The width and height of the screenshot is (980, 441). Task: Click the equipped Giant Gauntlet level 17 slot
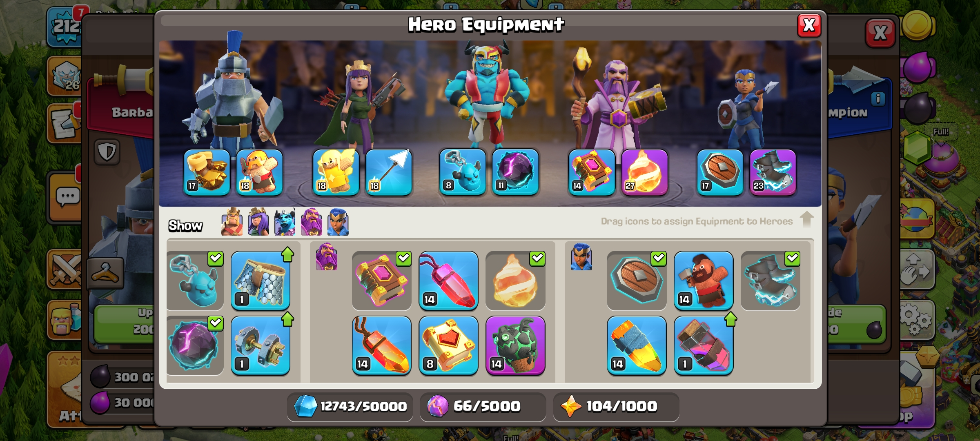[207, 172]
